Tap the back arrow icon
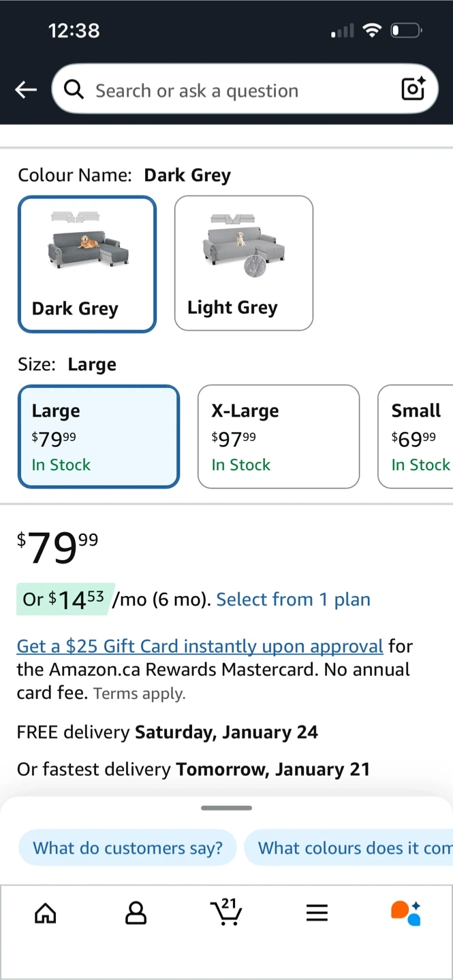This screenshot has height=980, width=453. (26, 90)
